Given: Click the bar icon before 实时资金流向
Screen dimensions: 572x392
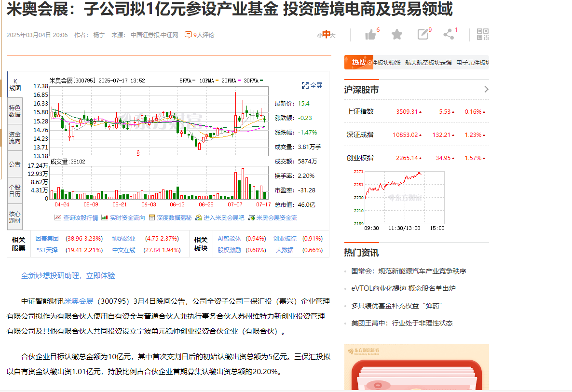Looking at the screenshot, I should pos(104,217).
